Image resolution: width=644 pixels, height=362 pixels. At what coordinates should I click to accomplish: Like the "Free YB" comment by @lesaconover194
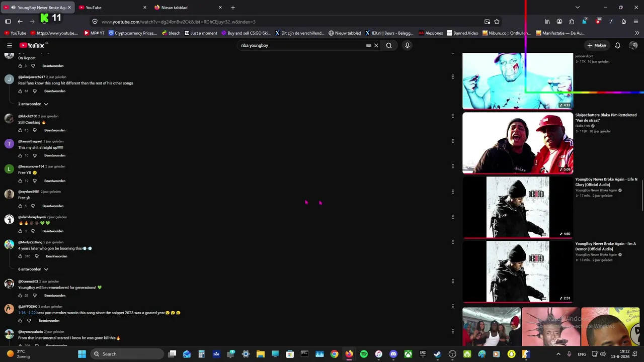tap(20, 180)
